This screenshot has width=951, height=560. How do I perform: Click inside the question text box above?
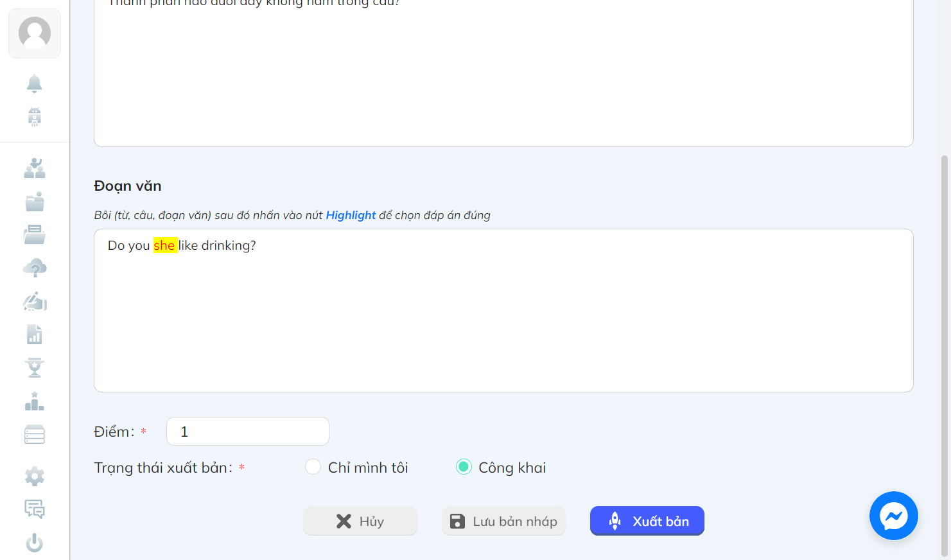[503, 73]
